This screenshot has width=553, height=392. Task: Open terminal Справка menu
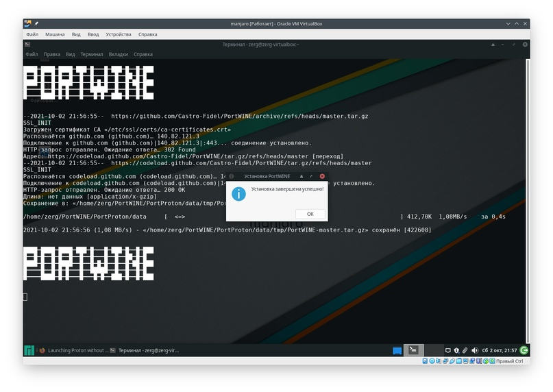pyautogui.click(x=143, y=54)
